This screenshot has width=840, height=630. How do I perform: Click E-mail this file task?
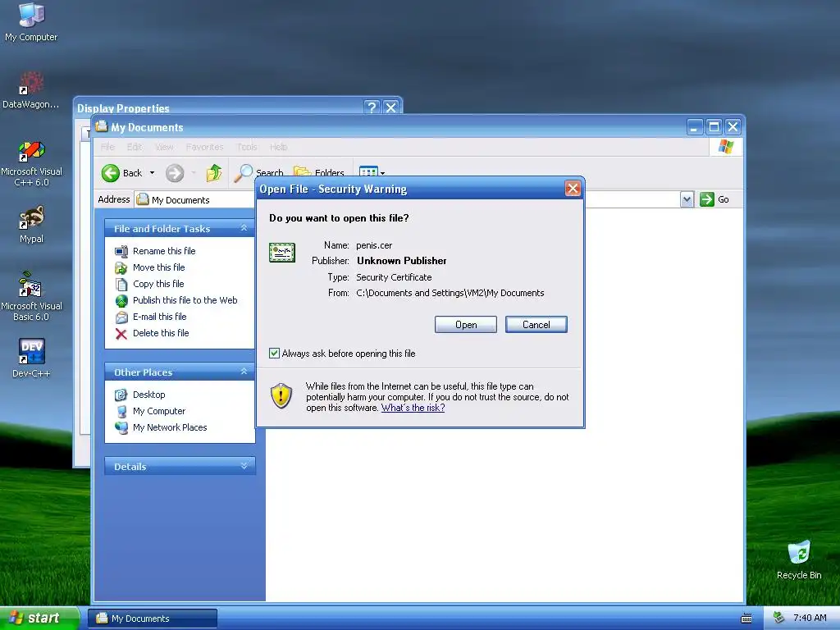click(160, 317)
